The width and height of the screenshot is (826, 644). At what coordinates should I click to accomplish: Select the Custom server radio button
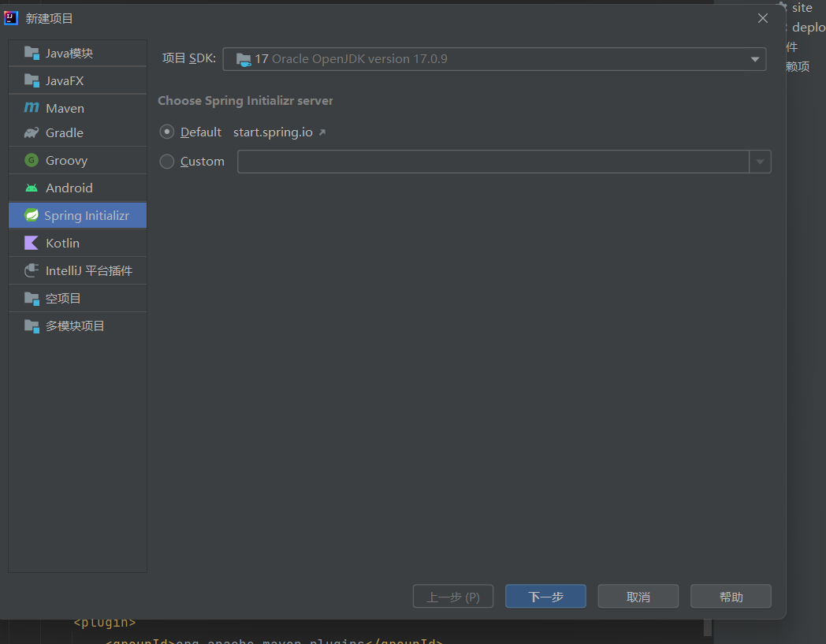point(167,162)
